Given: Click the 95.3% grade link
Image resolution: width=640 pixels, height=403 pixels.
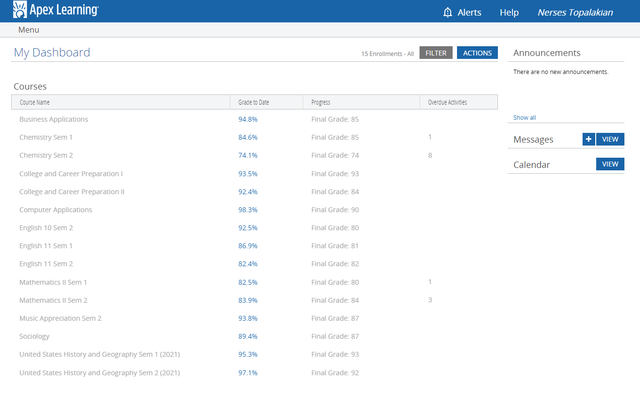Looking at the screenshot, I should coord(248,354).
